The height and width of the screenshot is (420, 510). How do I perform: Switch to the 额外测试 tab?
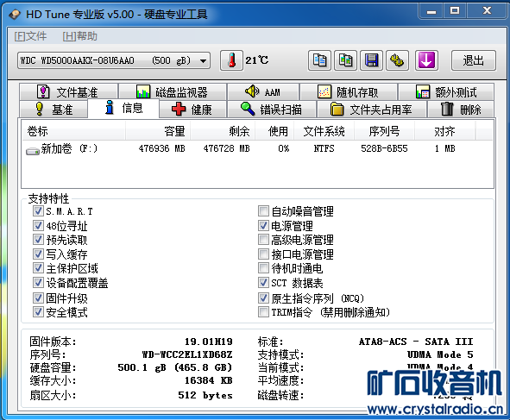pyautogui.click(x=446, y=92)
